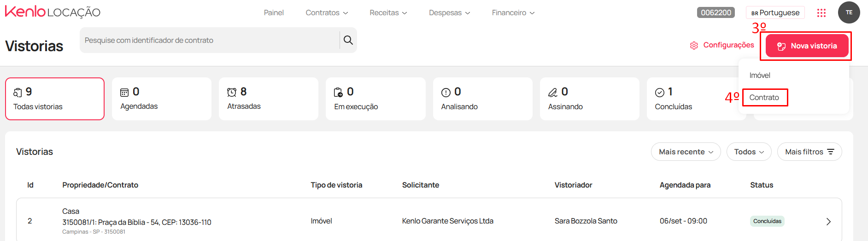Expand the Receitas menu
The image size is (868, 241).
[x=388, y=12]
